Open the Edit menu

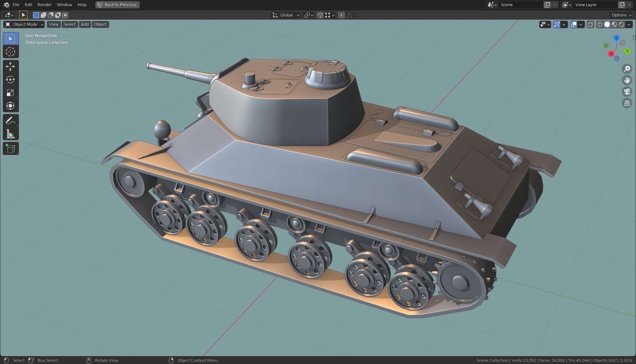coord(28,4)
